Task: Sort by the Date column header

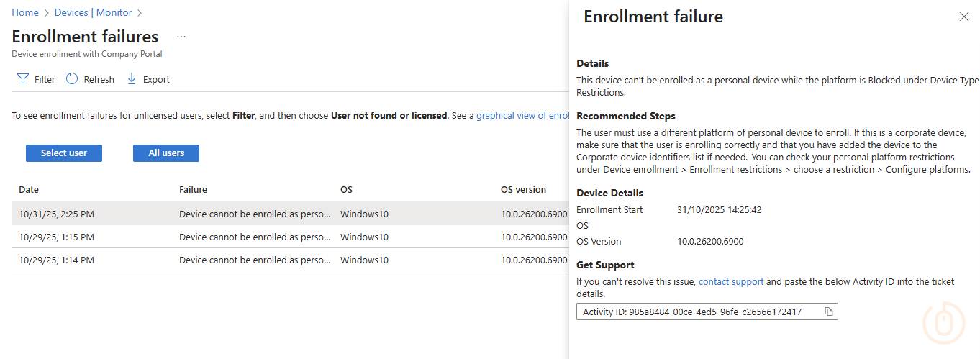Action: pyautogui.click(x=29, y=190)
